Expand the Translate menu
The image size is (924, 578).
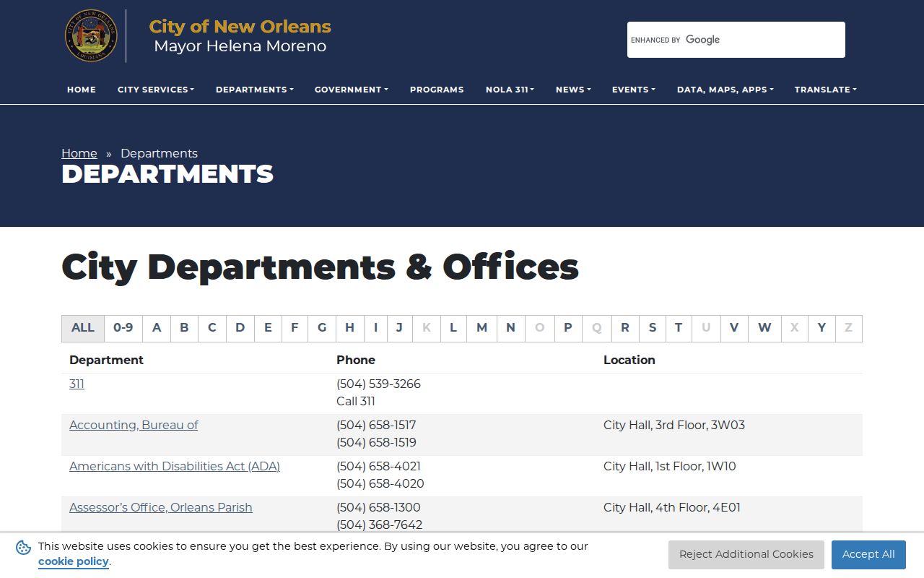click(826, 90)
